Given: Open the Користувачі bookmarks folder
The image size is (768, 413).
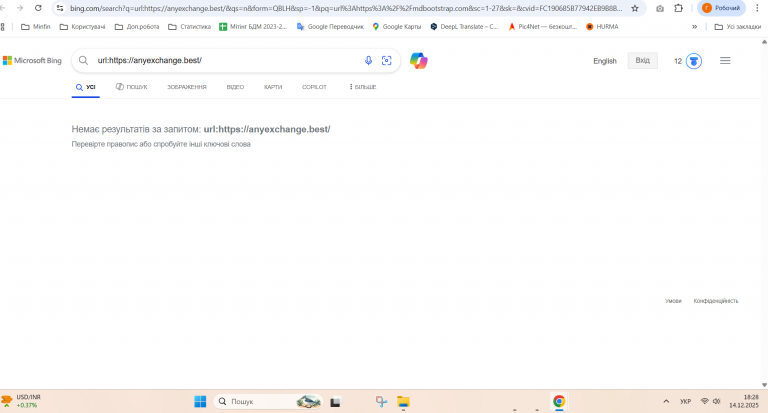Looking at the screenshot, I should coord(82,27).
